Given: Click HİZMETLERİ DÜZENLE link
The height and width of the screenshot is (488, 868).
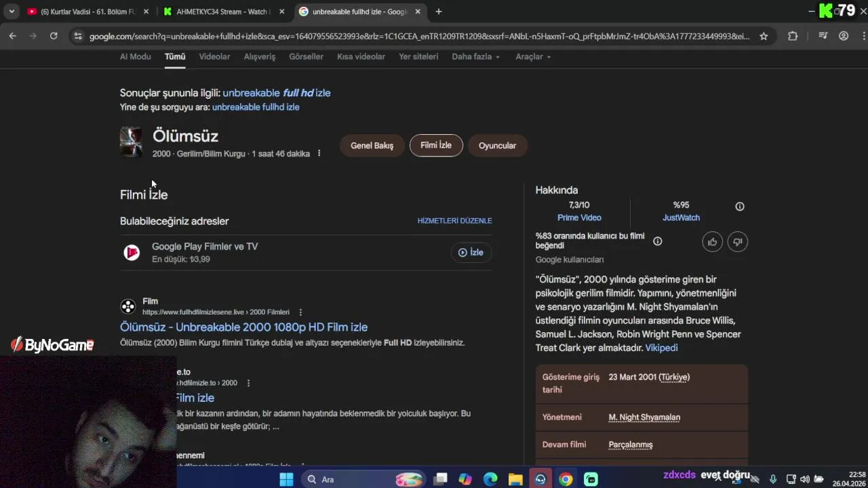Looking at the screenshot, I should 454,221.
